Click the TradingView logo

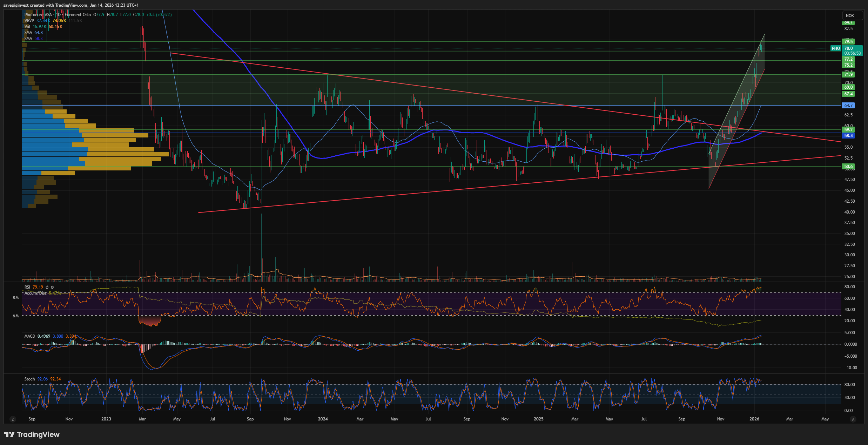pyautogui.click(x=32, y=434)
